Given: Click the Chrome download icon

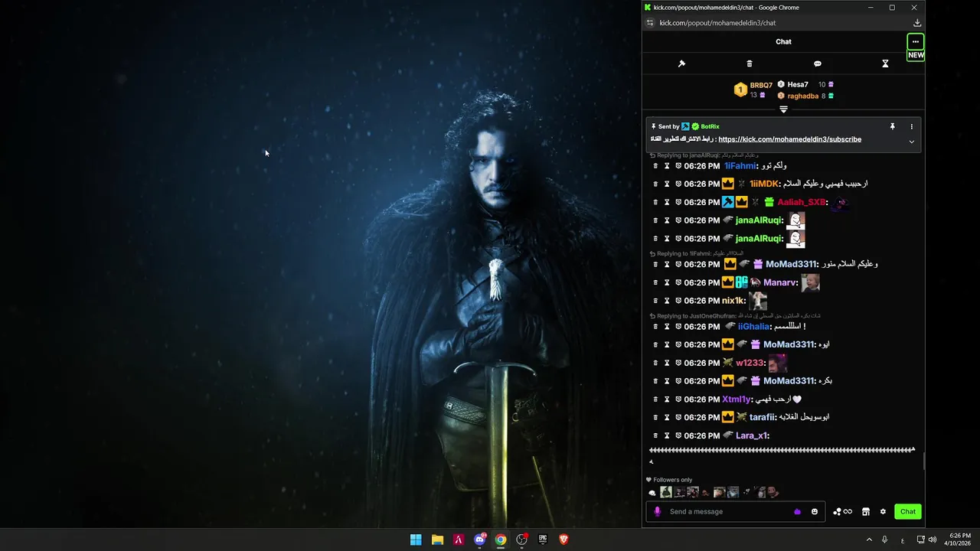Looking at the screenshot, I should click(916, 23).
